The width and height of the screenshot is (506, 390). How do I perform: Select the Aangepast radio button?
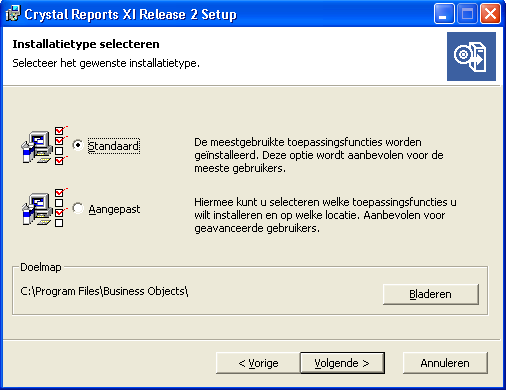78,208
